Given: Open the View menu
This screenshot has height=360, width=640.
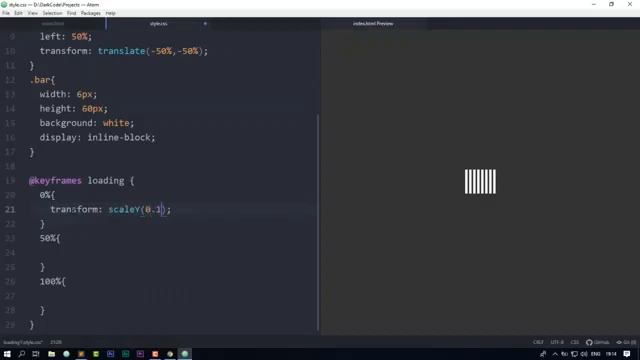Looking at the screenshot, I should click(32, 13).
